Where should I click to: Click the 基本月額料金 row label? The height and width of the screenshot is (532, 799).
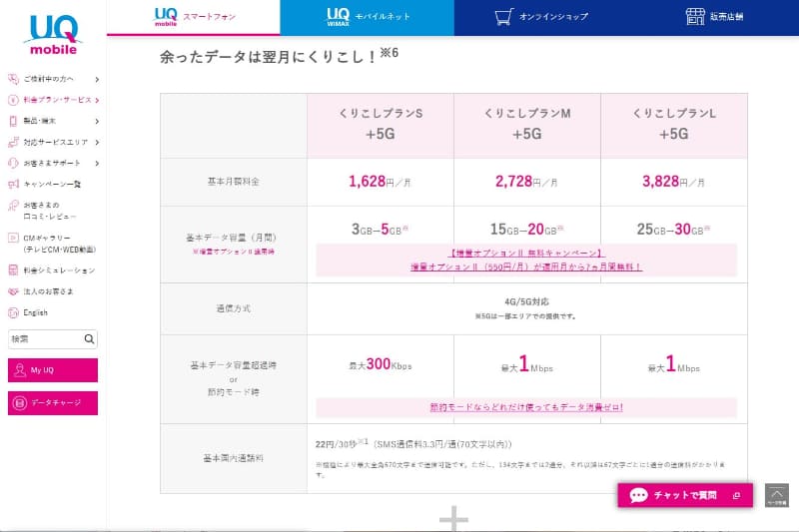pos(233,182)
